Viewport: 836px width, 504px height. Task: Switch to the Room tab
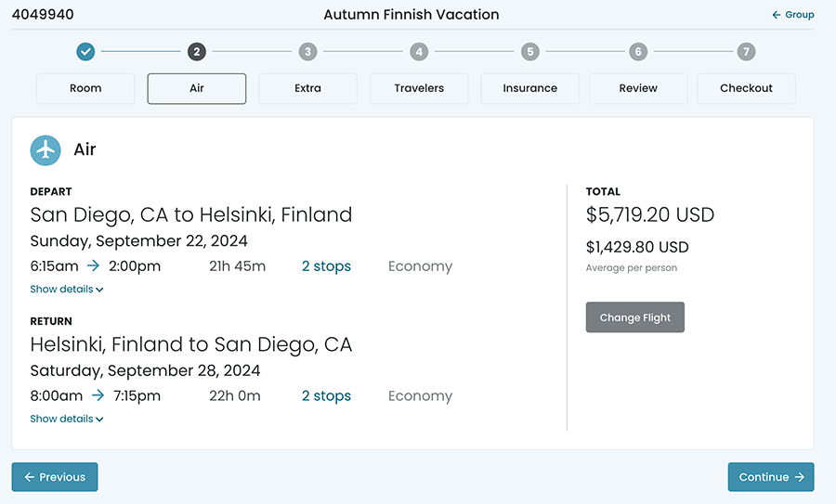click(x=85, y=88)
